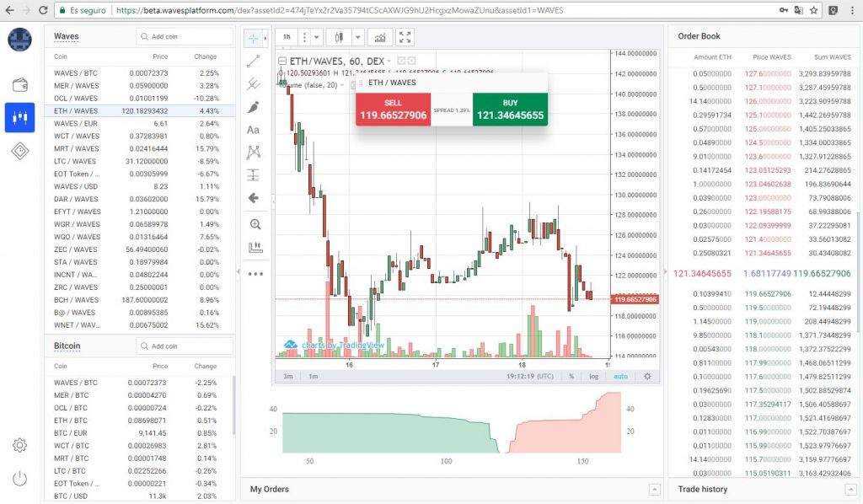The image size is (863, 504).
Task: Go back in the browser
Action: pos(10,10)
